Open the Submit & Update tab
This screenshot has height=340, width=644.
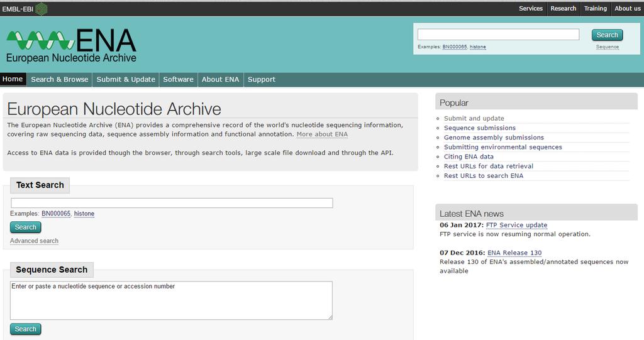(126, 80)
